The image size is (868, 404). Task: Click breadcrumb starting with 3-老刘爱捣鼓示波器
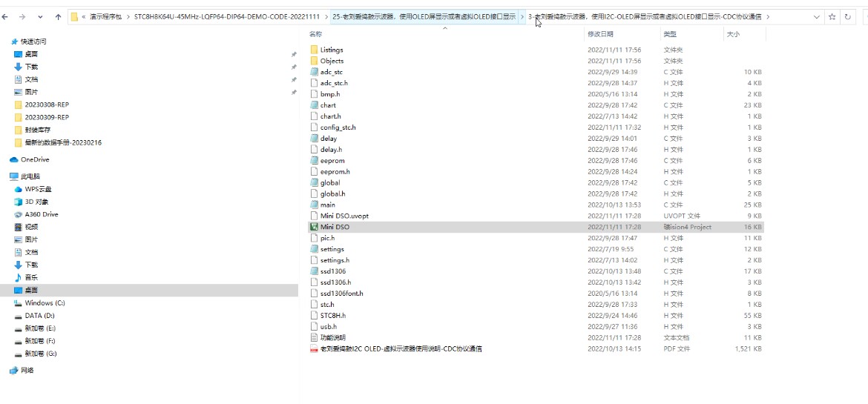645,16
